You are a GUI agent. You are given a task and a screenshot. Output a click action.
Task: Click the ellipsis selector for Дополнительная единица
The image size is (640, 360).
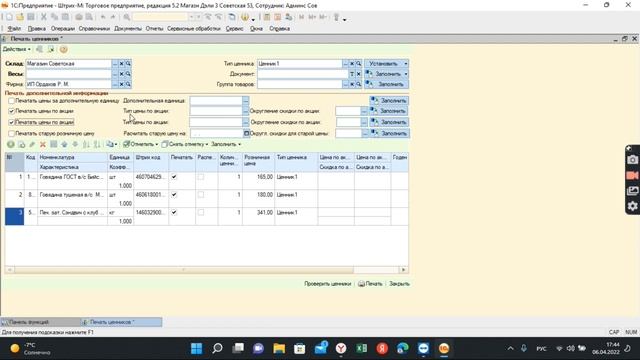click(x=245, y=100)
